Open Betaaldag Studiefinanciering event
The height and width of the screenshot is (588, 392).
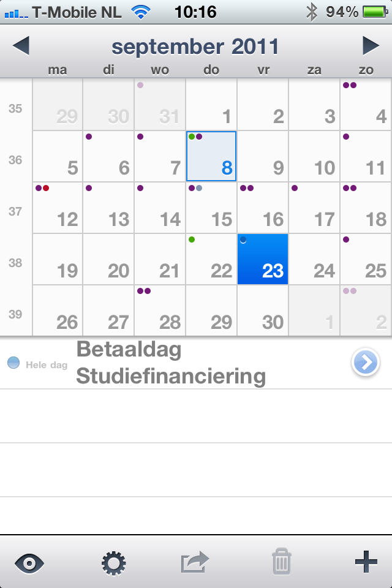[171, 363]
